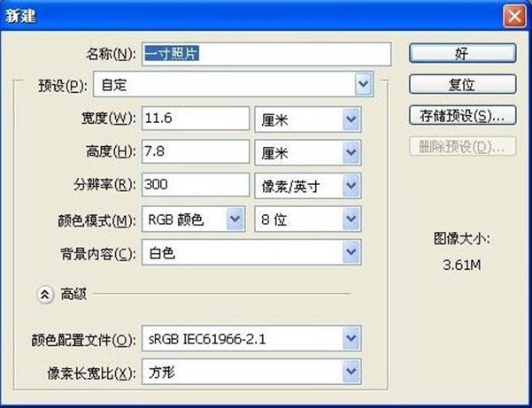Viewport: 532px width, 408px height.
Task: Click the 背景内容(C) label
Action: coord(98,254)
